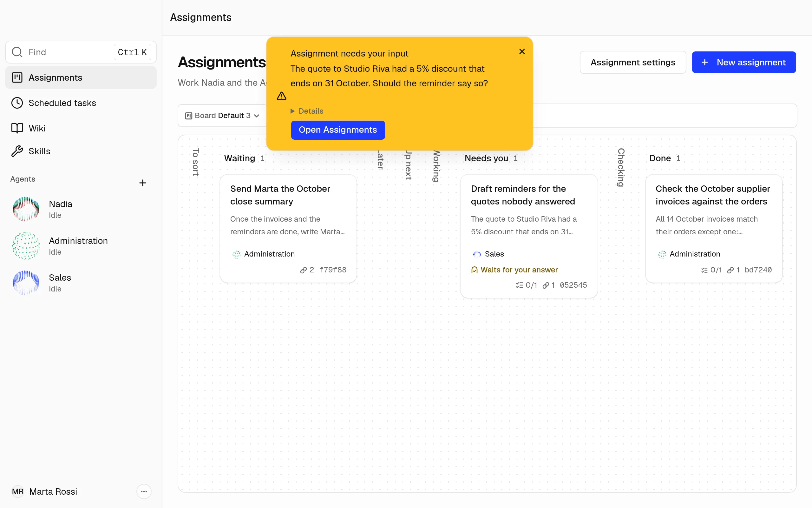Viewport: 812px width, 508px height.
Task: Open the Board Default 3 dropdown
Action: tap(222, 116)
